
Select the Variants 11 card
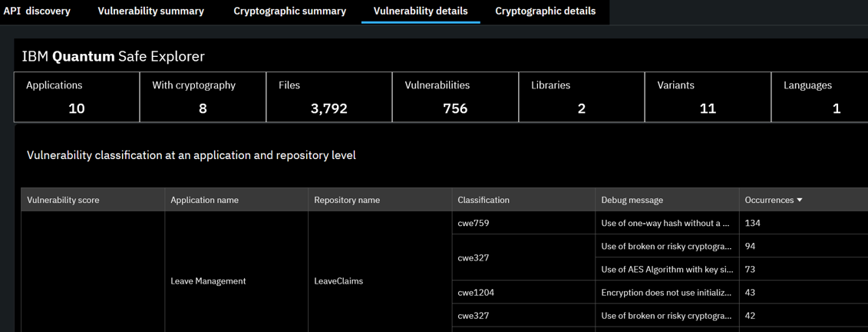(x=708, y=97)
